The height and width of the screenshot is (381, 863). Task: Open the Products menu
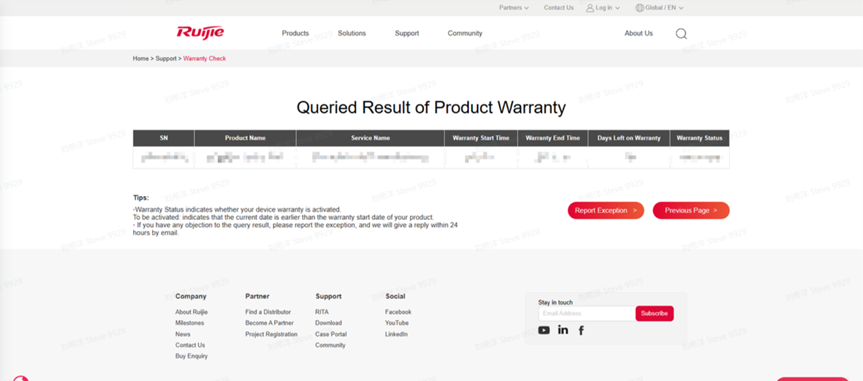point(295,33)
